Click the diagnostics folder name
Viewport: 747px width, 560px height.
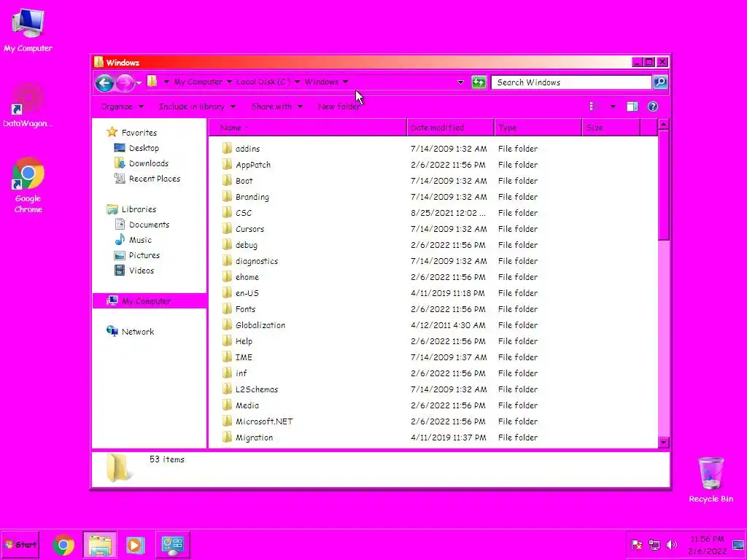257,261
